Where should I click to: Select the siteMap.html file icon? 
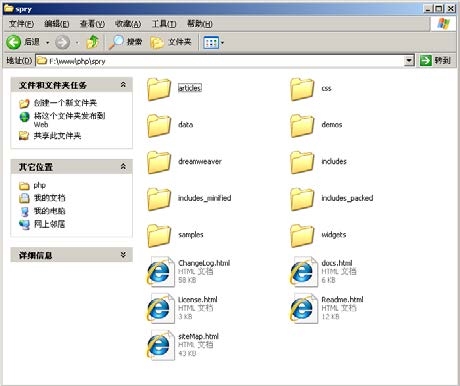point(161,345)
